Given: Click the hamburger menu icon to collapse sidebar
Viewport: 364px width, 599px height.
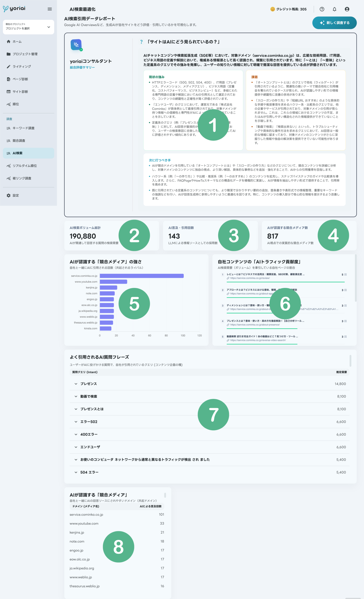Looking at the screenshot, I should point(50,9).
